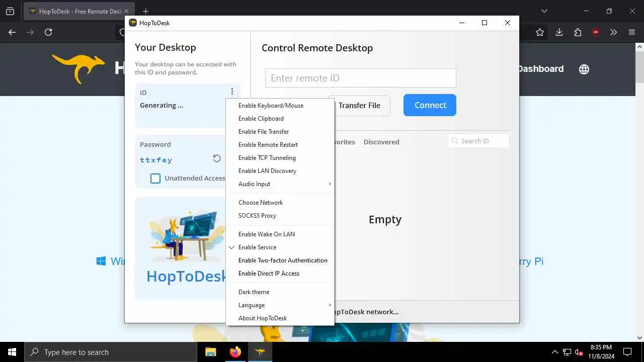
Task: Click the network tray icon
Action: [567, 352]
